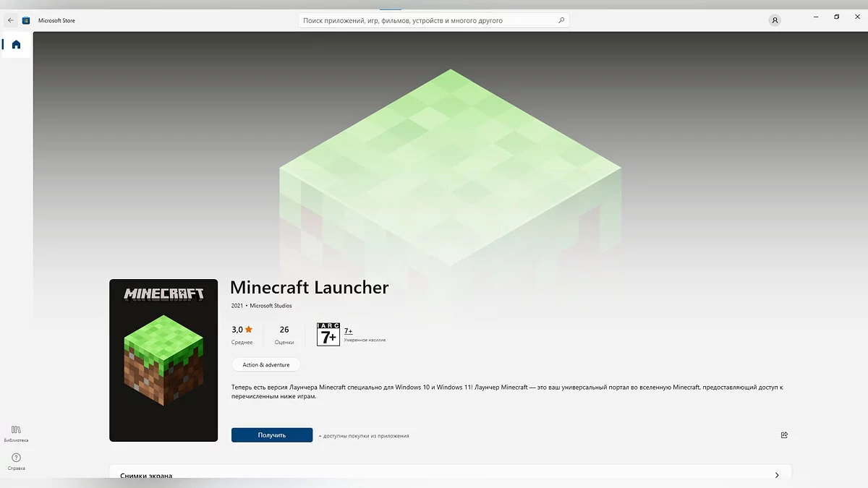This screenshot has width=868, height=488.
Task: Click the Microsoft Store logo icon
Action: point(26,20)
